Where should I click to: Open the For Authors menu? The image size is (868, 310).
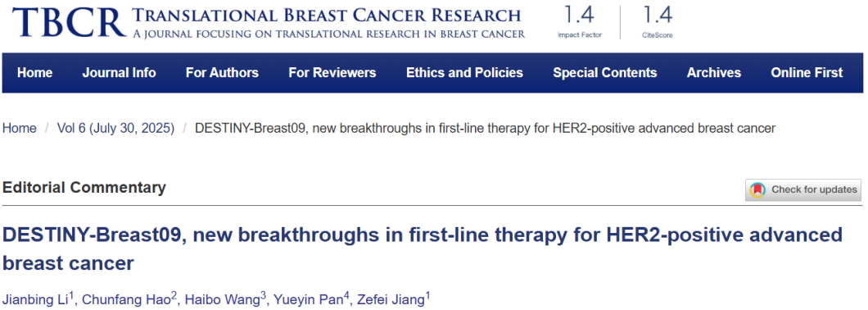click(222, 73)
